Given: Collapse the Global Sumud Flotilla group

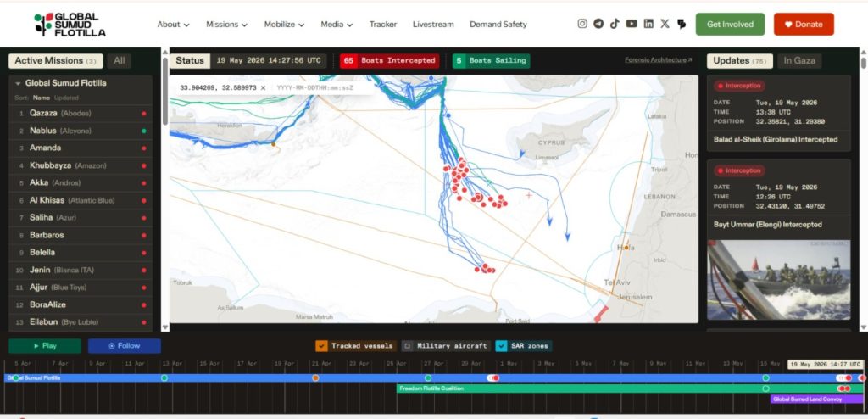Looking at the screenshot, I should (x=19, y=84).
